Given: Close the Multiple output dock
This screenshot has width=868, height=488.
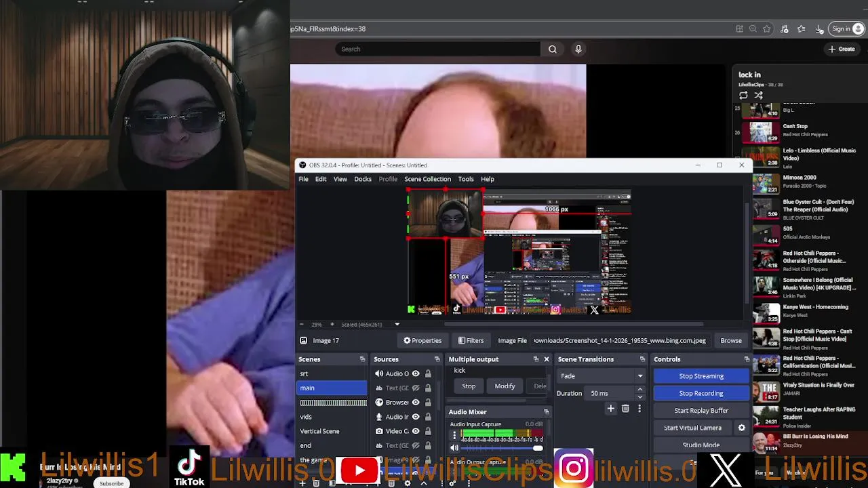Looking at the screenshot, I should (546, 359).
